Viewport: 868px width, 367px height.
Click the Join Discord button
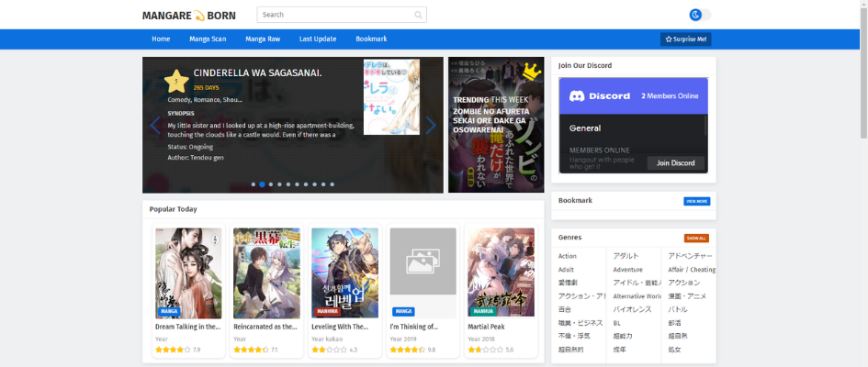[x=675, y=163]
